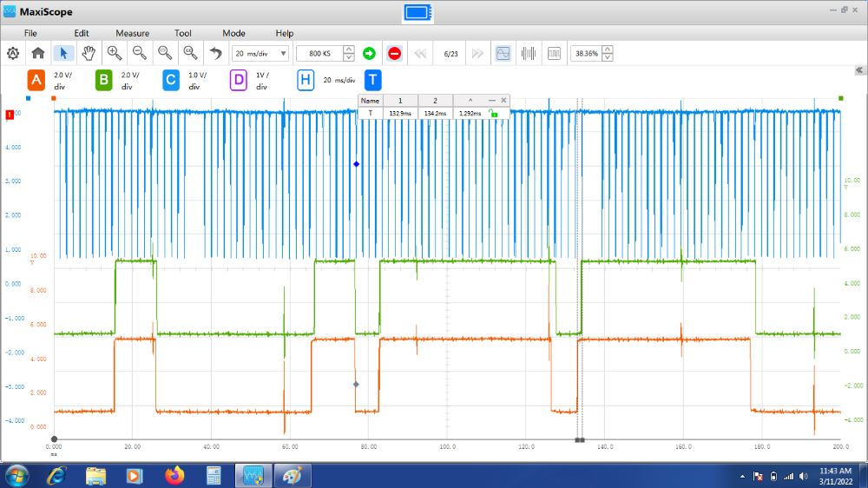868x488 pixels.
Task: Toggle the green lock in cursor panel
Action: pos(493,113)
